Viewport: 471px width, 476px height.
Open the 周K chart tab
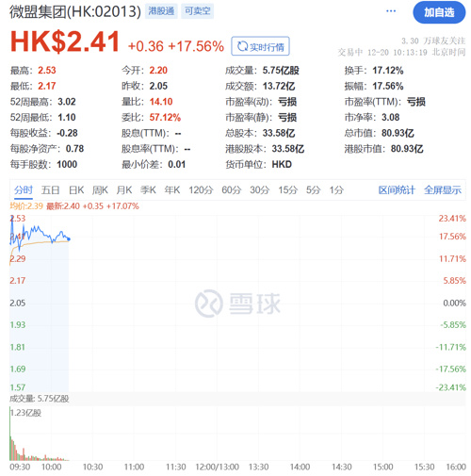[100, 190]
